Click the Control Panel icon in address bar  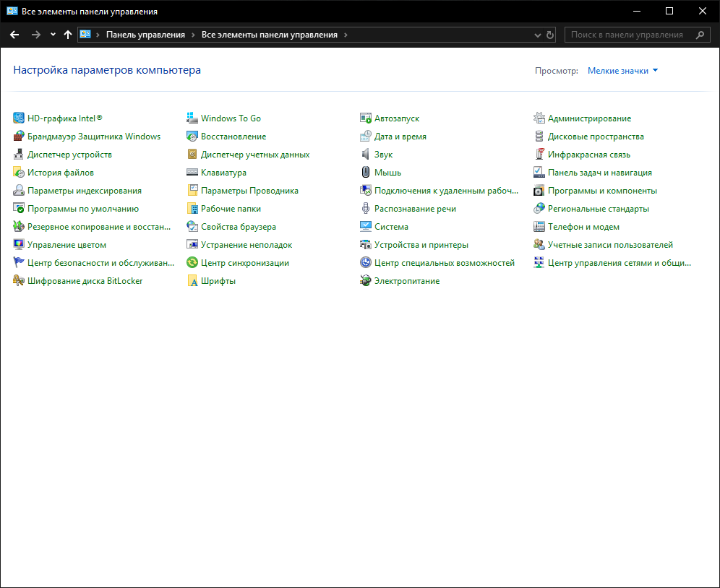click(x=85, y=35)
